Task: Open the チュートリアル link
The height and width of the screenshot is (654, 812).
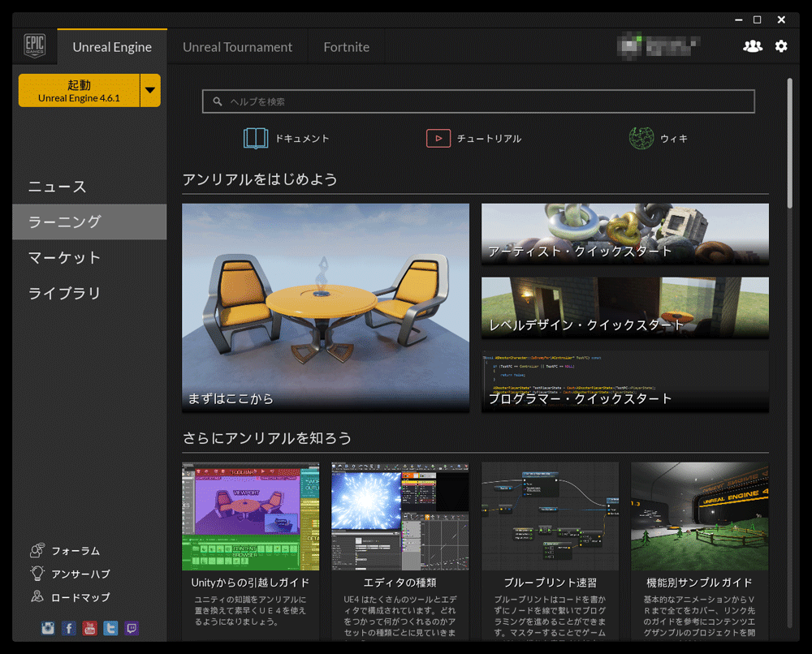Action: point(489,139)
